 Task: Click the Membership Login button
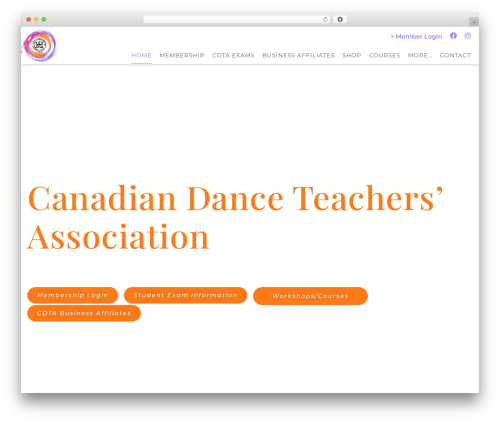73,295
